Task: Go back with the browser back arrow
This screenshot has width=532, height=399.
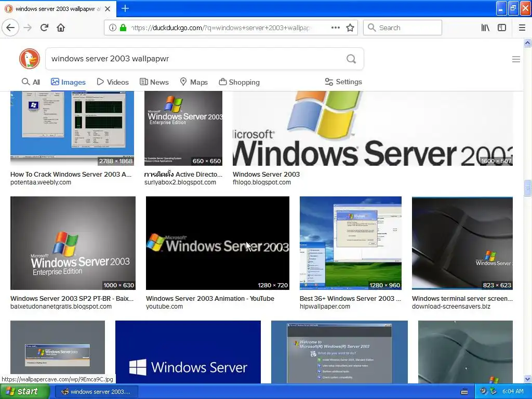Action: pos(10,28)
